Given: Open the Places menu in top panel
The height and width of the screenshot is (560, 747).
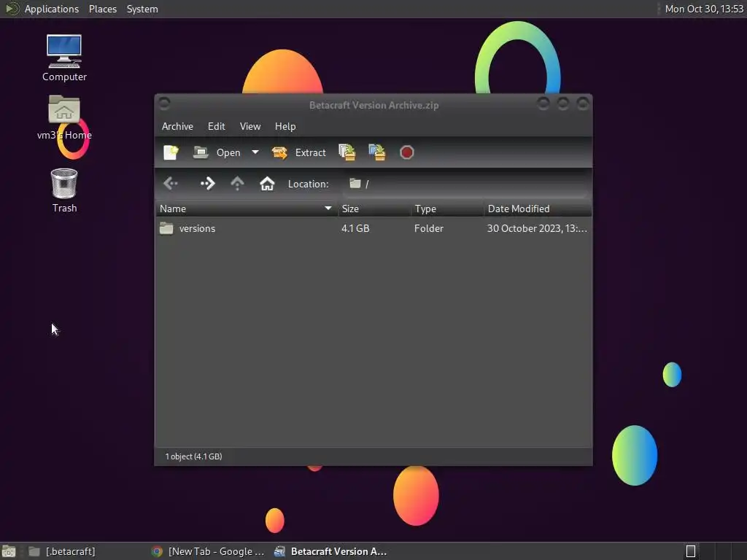Looking at the screenshot, I should click(103, 9).
